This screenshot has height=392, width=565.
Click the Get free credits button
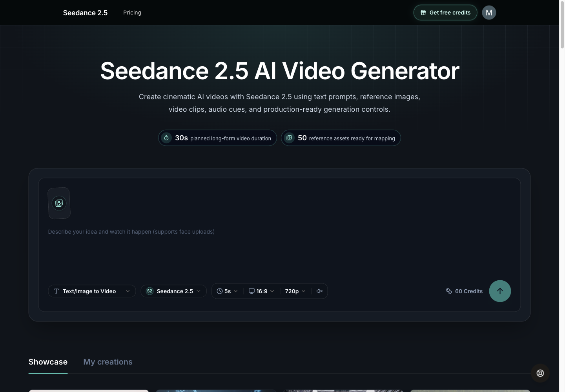tap(445, 13)
